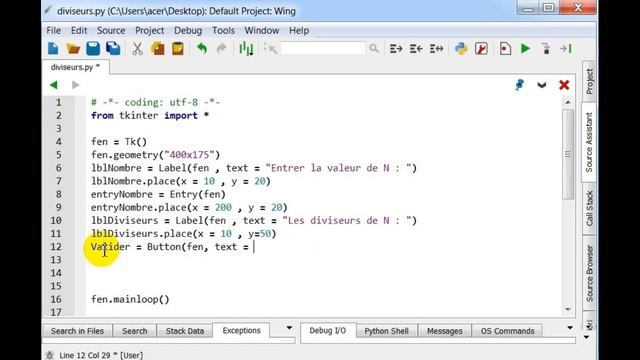Open the Window menu
Viewport: 640px width, 360px height.
click(262, 31)
